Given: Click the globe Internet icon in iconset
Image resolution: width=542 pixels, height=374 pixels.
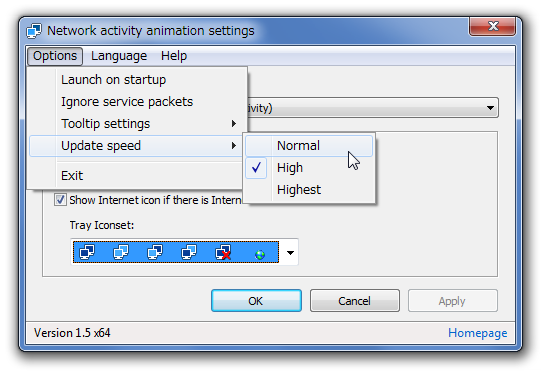Looking at the screenshot, I should point(260,255).
